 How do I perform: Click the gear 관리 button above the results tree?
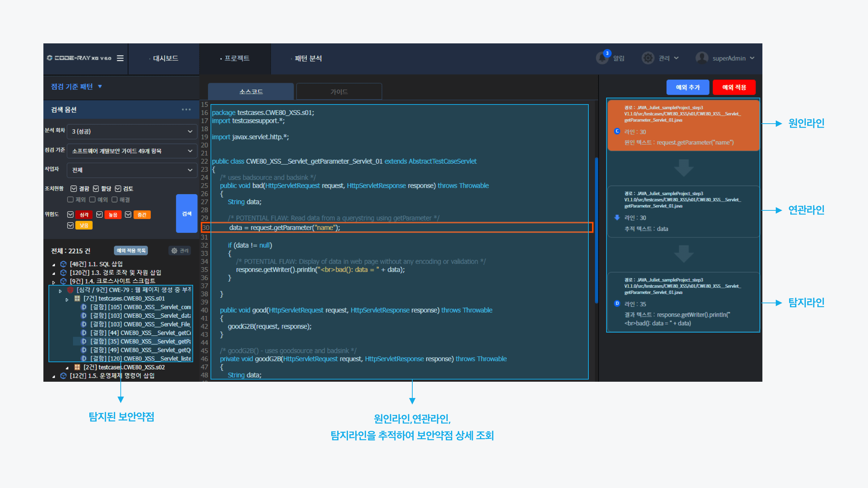pyautogui.click(x=180, y=251)
